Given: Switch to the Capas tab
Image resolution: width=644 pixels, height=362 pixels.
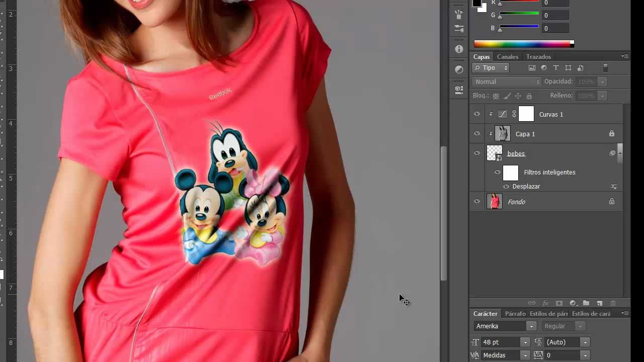Looking at the screenshot, I should [481, 57].
